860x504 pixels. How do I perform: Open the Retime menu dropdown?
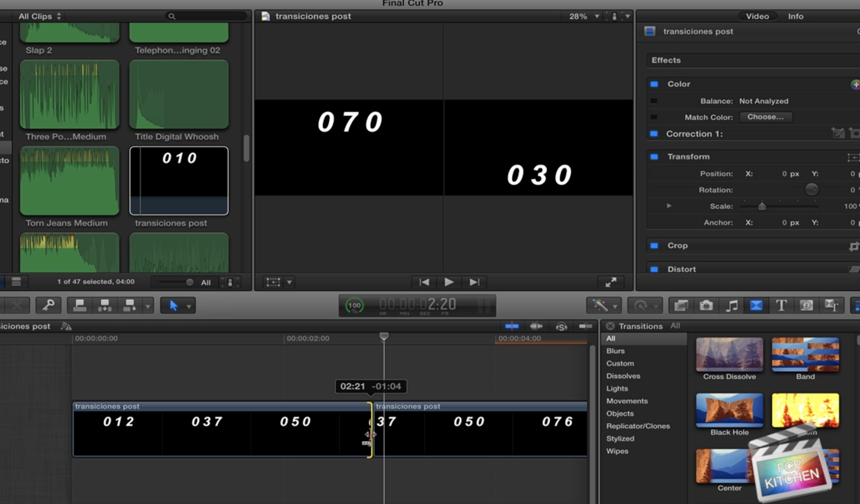coord(644,305)
